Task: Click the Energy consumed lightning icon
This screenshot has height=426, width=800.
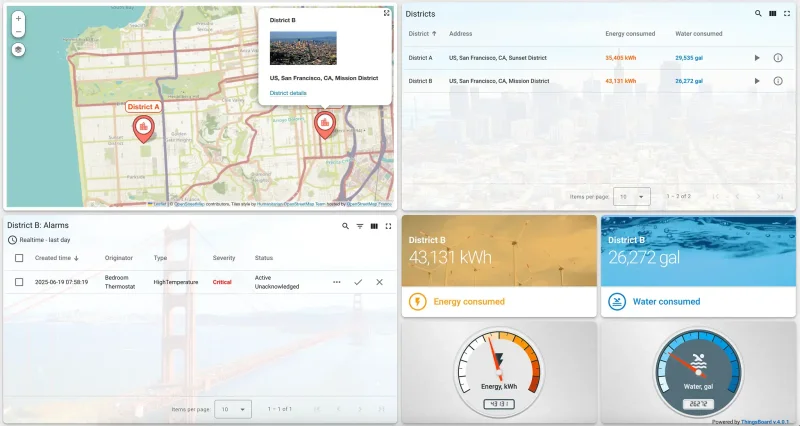Action: (417, 302)
